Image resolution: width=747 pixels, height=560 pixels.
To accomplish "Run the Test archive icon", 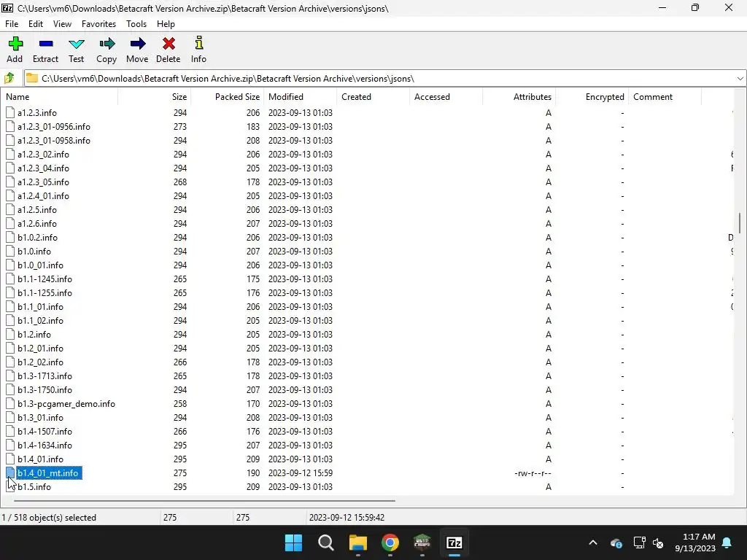I will coord(76,44).
